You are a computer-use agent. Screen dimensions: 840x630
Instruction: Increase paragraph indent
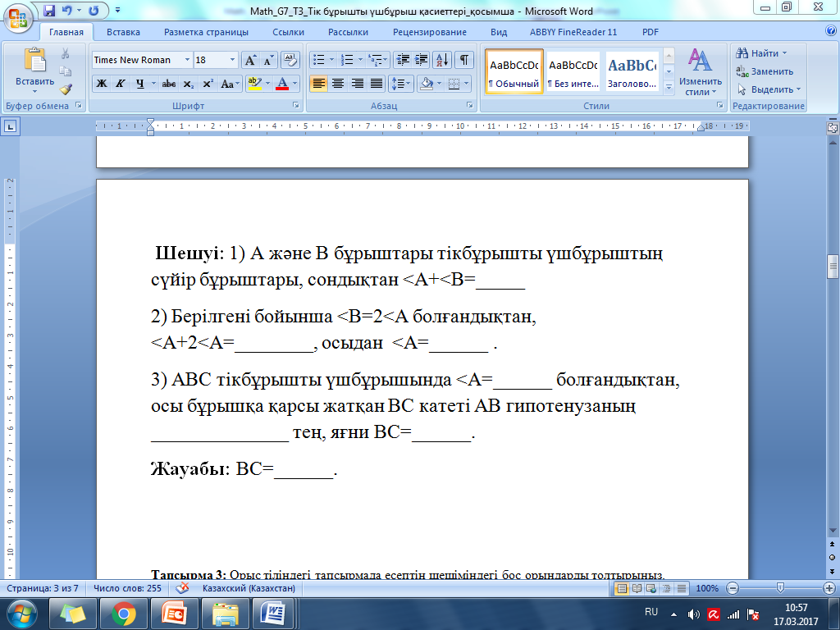(421, 60)
